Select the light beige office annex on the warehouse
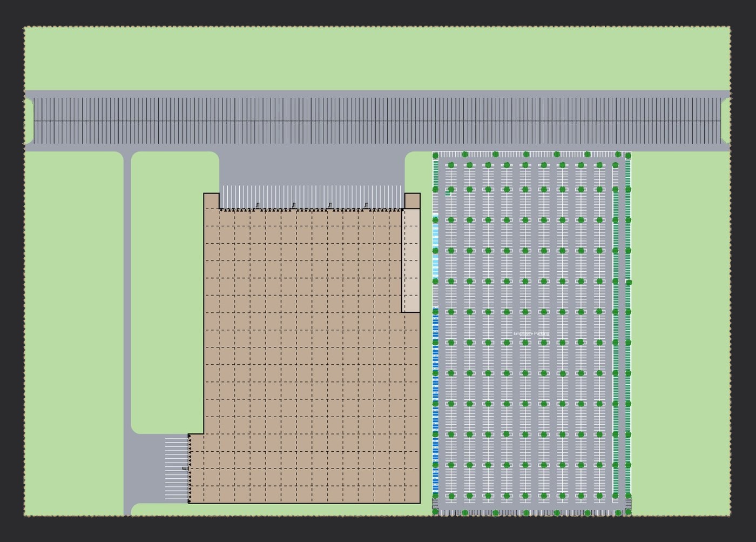The height and width of the screenshot is (542, 756). 411,260
